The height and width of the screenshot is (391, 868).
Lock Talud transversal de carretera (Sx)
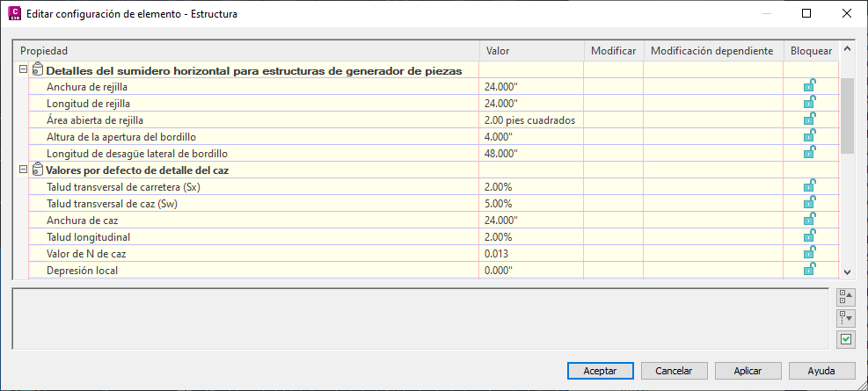point(809,186)
